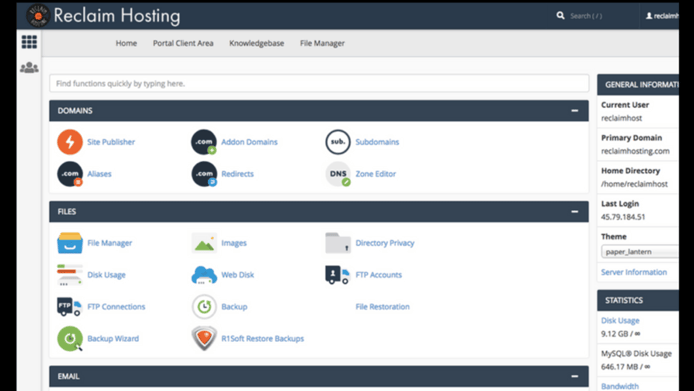
Task: Select File Manager in navigation bar
Action: [322, 43]
